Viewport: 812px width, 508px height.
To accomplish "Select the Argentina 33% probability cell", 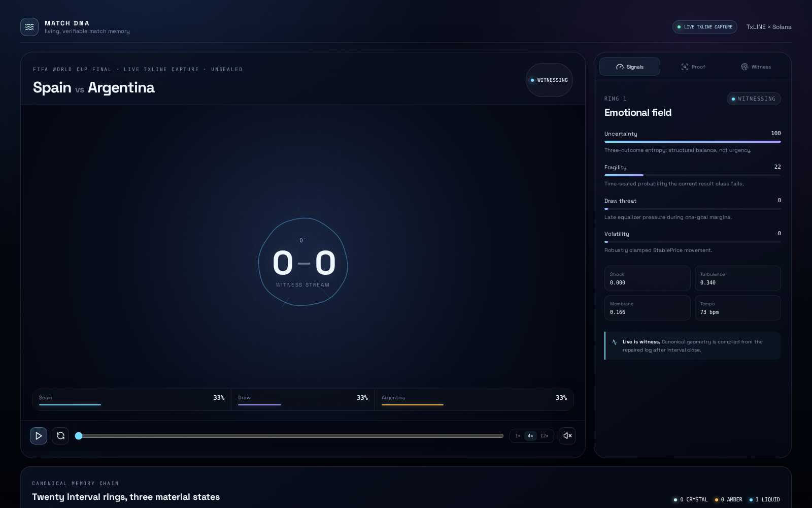I will pyautogui.click(x=474, y=400).
